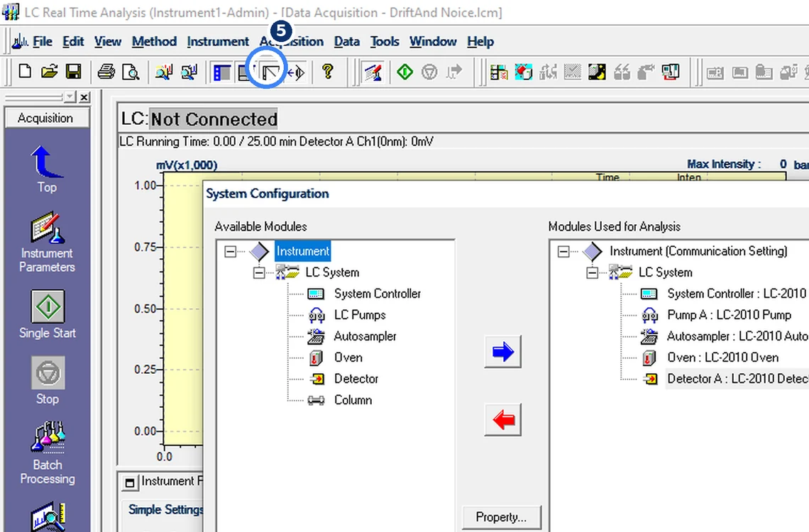Screen dimensions: 809x532
Task: Click the Not Connected LC status text
Action: click(214, 119)
